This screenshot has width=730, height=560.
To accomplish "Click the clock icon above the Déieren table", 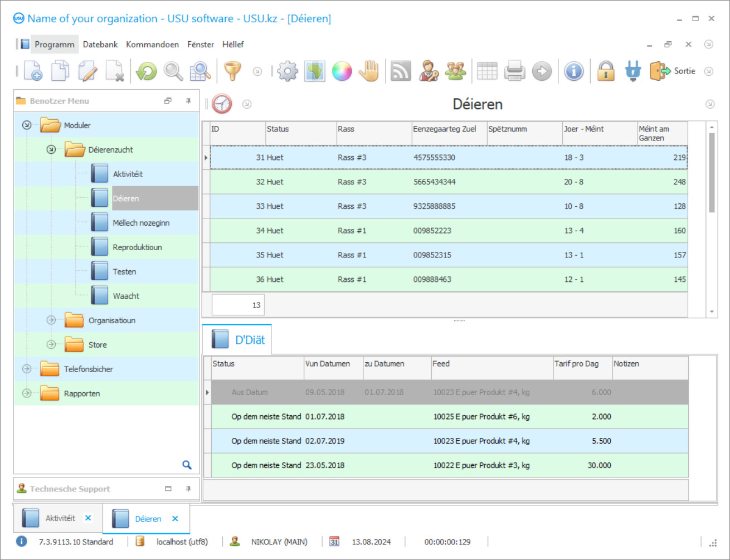I will click(x=222, y=104).
